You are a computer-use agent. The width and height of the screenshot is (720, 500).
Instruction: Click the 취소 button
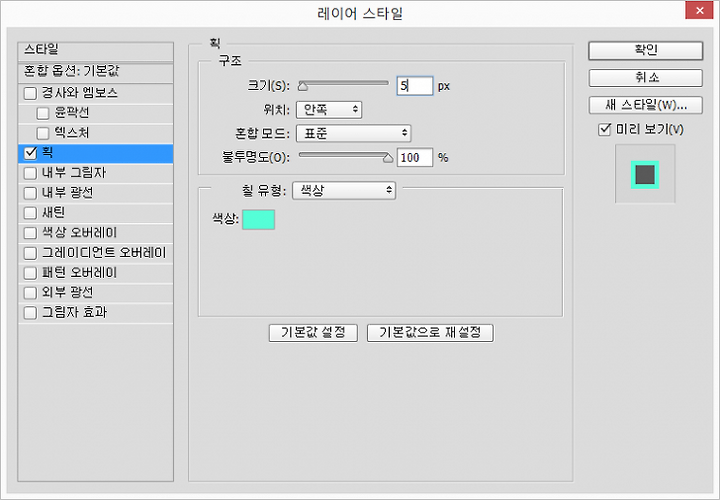click(x=646, y=78)
